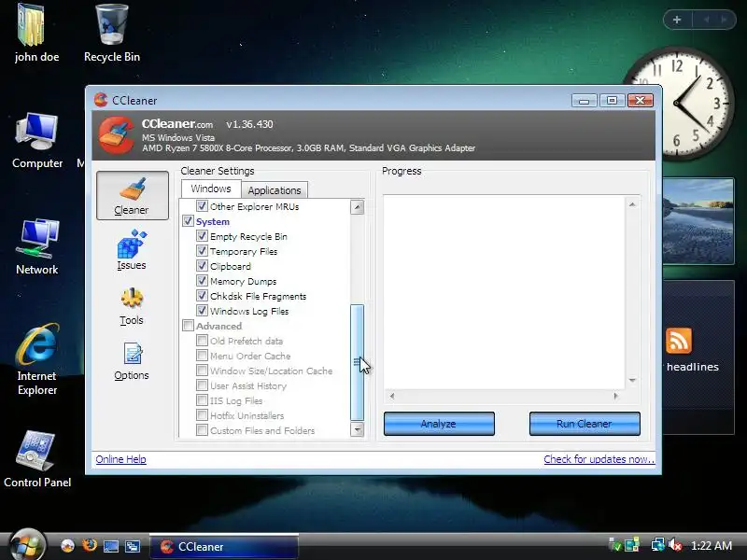Click the sidebar next gadgets arrow
Screen dimensions: 747x560
click(724, 20)
